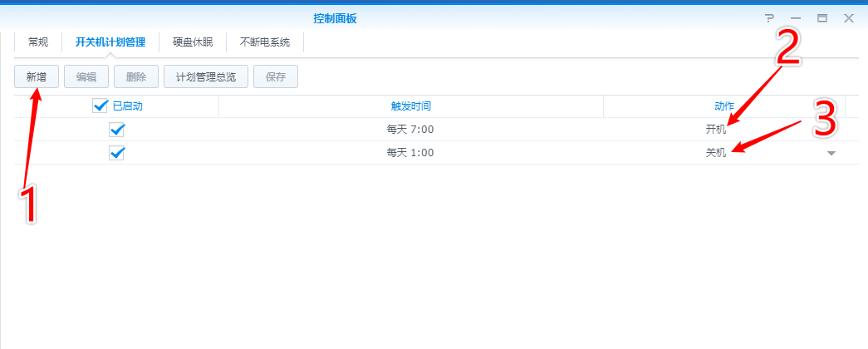The width and height of the screenshot is (868, 349).
Task: Open the 不断电系统 tab
Action: point(265,42)
